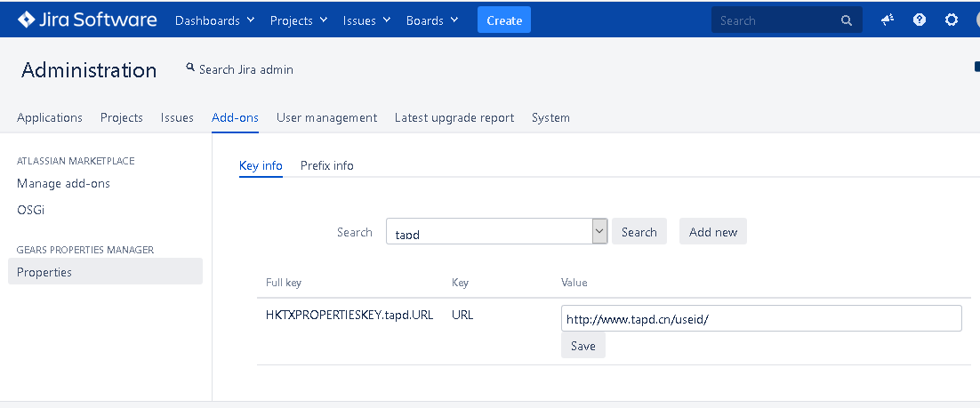The image size is (980, 408).
Task: Open OSGi in sidebar
Action: [30, 210]
